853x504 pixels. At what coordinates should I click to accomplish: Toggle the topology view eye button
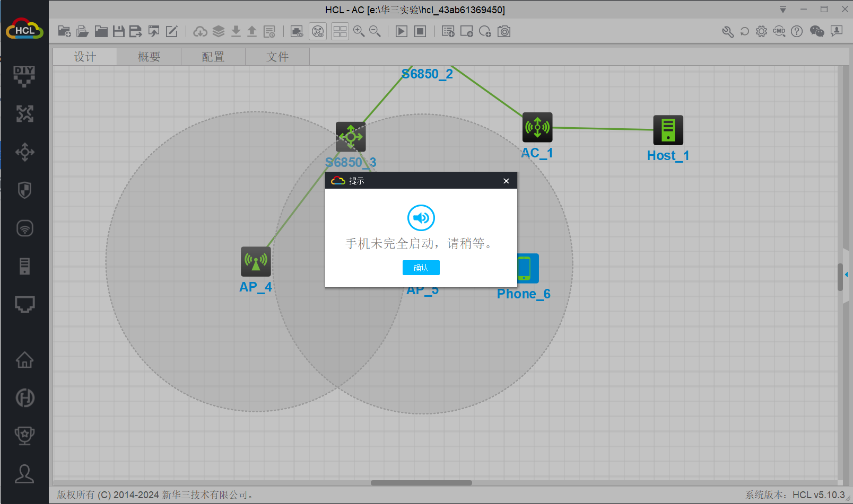pos(318,32)
